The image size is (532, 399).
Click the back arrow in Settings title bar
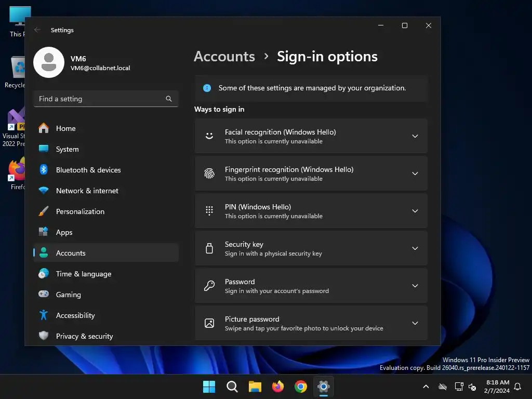37,30
